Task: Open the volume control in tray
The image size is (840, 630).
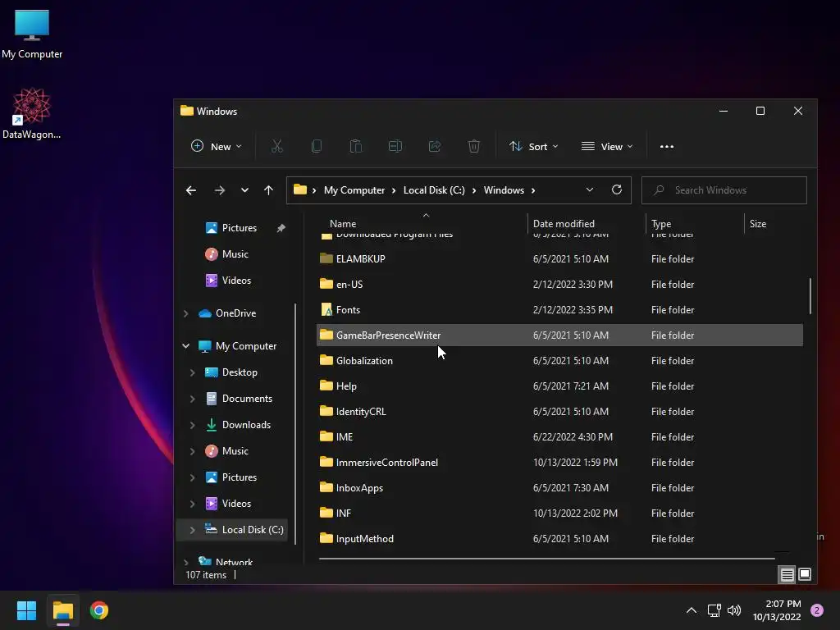Action: coord(734,610)
